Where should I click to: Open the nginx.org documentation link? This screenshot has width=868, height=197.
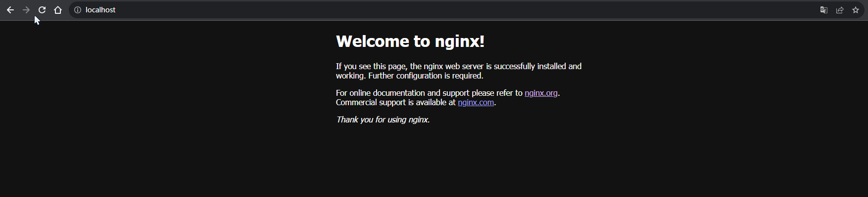541,93
